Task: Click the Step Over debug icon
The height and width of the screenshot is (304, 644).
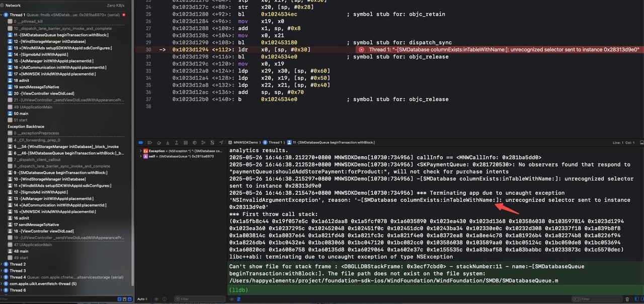Action: tap(159, 142)
